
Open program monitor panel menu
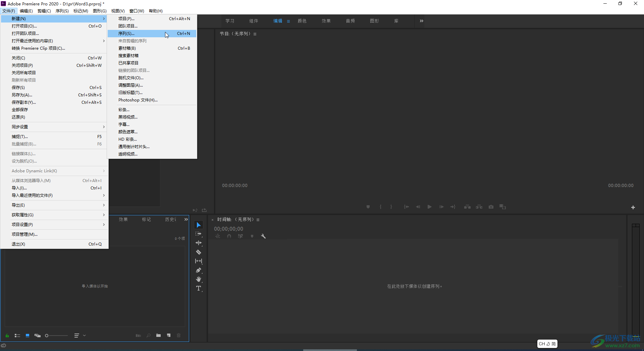[x=255, y=34]
